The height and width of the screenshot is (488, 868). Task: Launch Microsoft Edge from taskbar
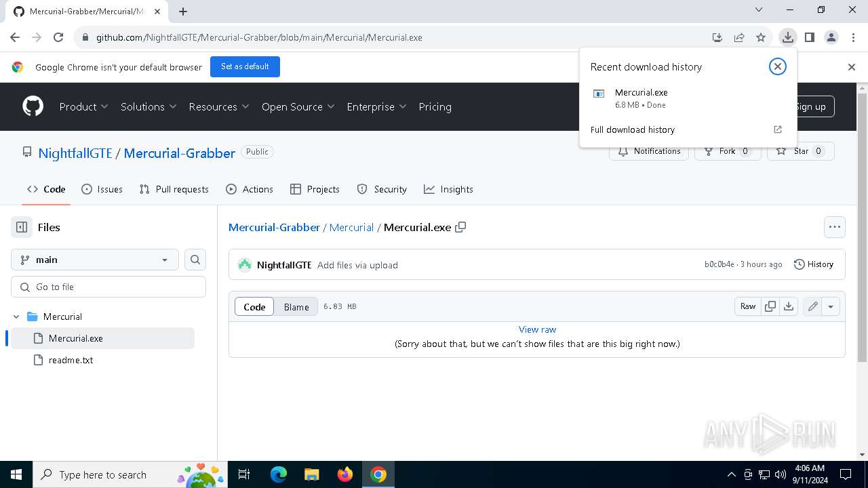pyautogui.click(x=279, y=474)
